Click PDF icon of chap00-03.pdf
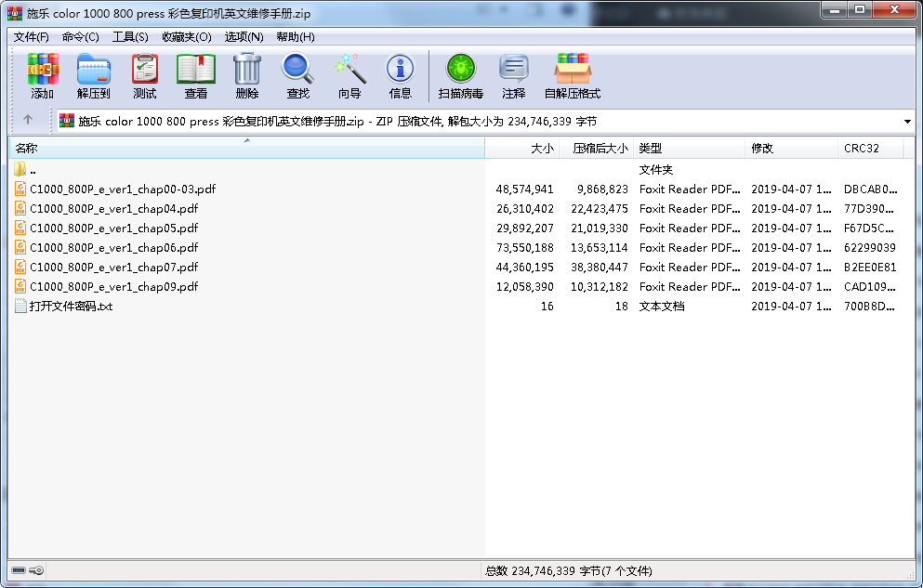Screen dimensions: 923x588 (20, 189)
